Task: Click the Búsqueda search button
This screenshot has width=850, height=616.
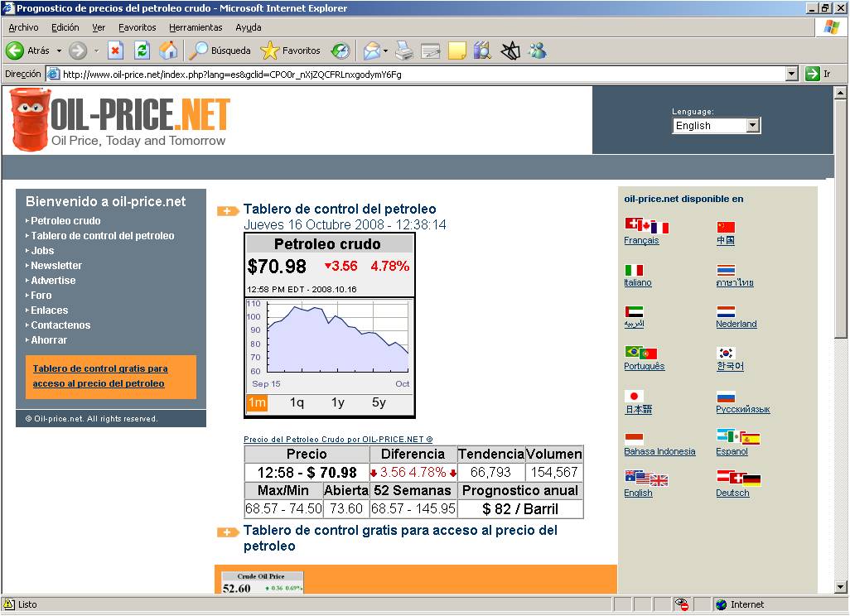Action: [220, 51]
